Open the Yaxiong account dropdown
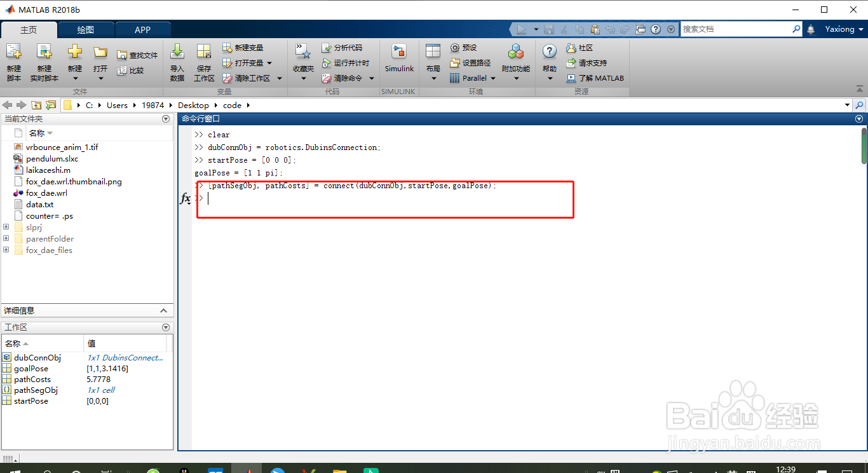868x473 pixels. 844,29
